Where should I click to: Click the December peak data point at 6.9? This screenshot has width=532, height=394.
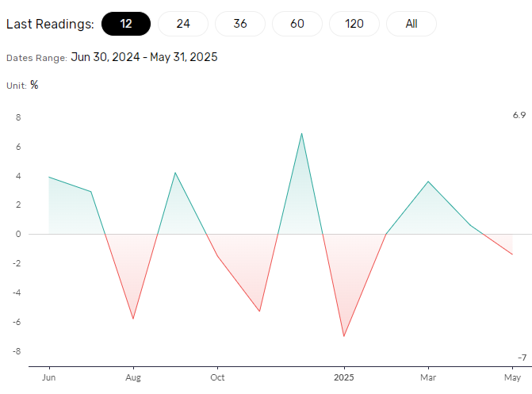click(302, 133)
